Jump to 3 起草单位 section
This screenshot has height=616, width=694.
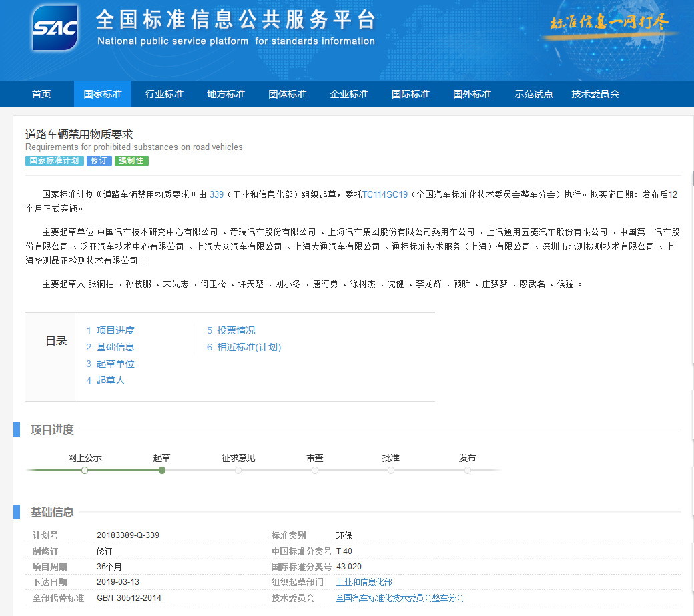110,364
